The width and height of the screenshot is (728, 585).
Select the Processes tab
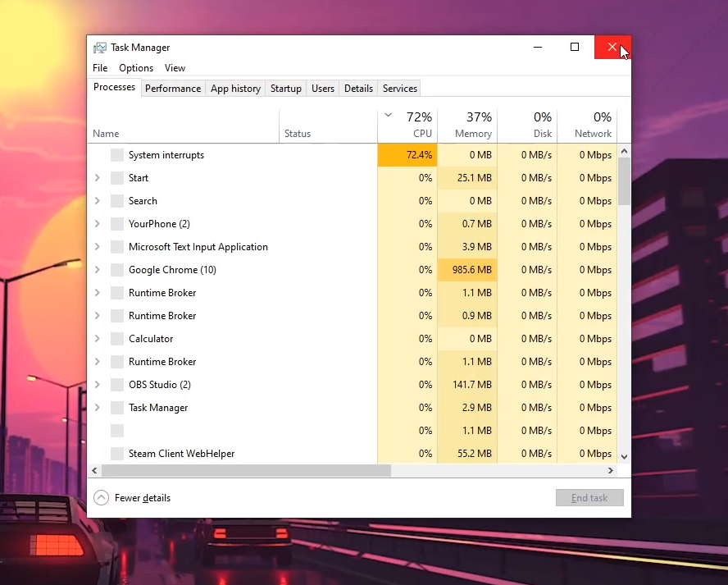[x=114, y=87]
